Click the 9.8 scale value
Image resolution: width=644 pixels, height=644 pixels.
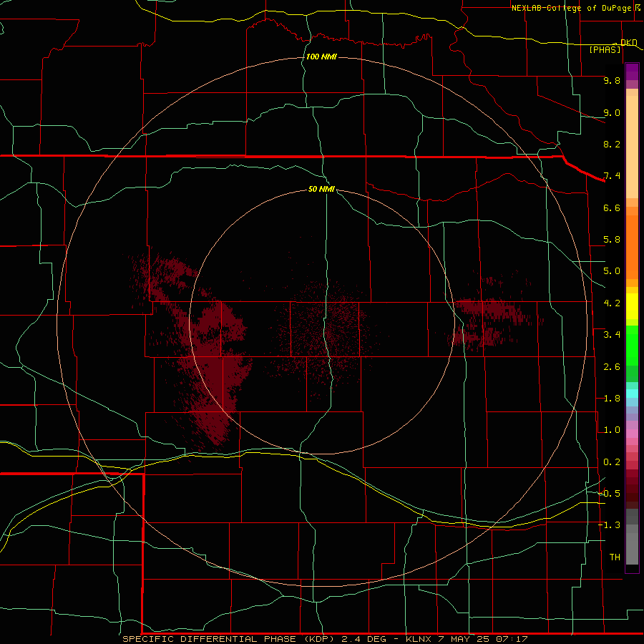pyautogui.click(x=612, y=80)
